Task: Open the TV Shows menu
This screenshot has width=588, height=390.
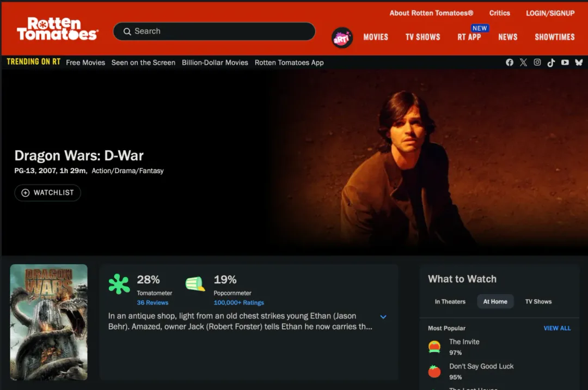Action: pyautogui.click(x=422, y=37)
